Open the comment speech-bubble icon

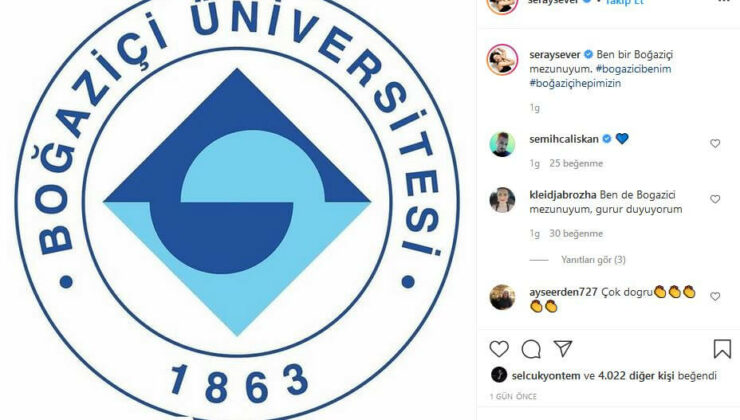(x=531, y=349)
